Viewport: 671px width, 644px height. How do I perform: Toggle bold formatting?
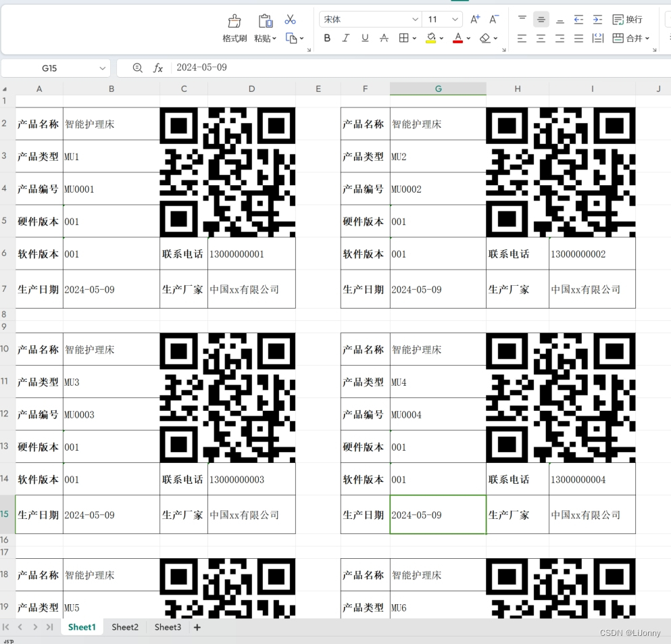point(327,38)
